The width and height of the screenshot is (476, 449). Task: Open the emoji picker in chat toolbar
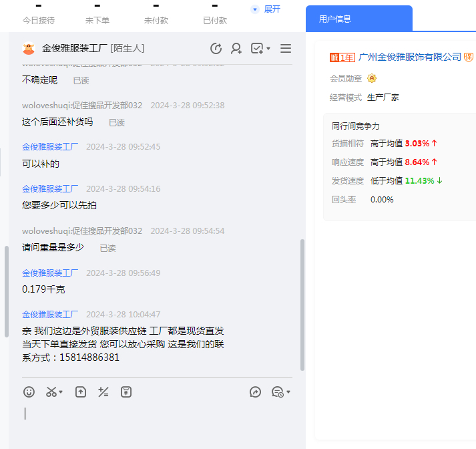click(x=29, y=392)
